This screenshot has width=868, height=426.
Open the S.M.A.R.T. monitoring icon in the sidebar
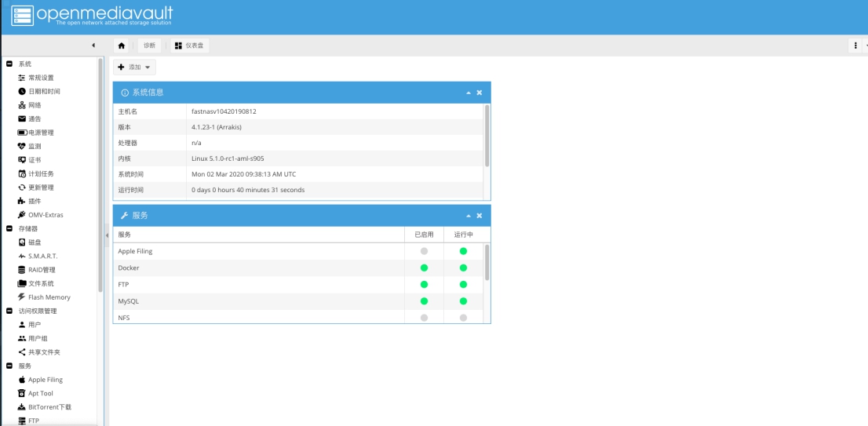[x=22, y=256]
